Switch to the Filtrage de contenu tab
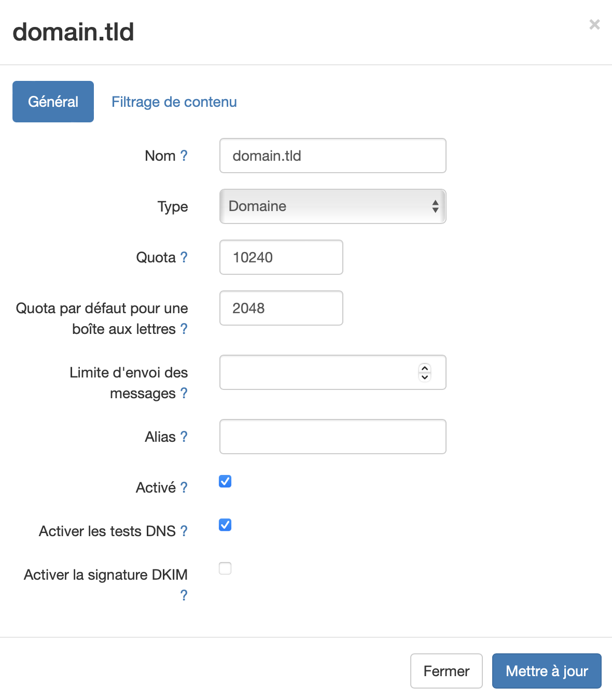The width and height of the screenshot is (612, 700). click(x=174, y=102)
